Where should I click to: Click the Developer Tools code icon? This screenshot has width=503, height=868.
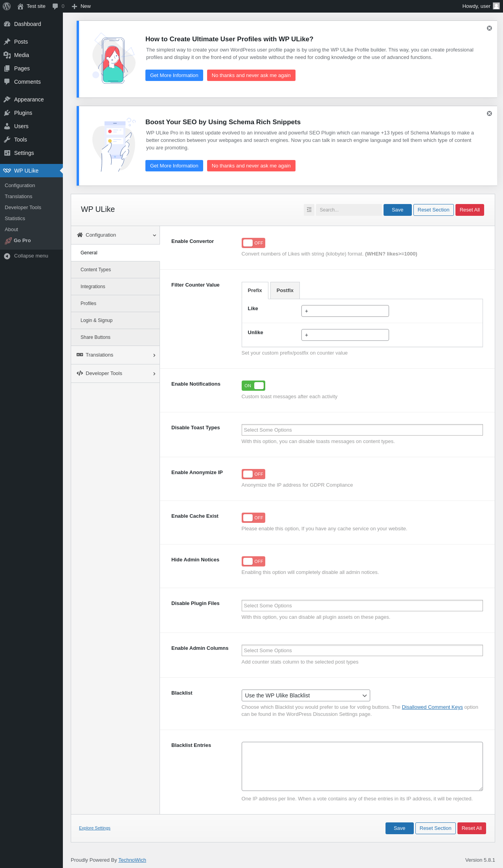click(x=80, y=373)
